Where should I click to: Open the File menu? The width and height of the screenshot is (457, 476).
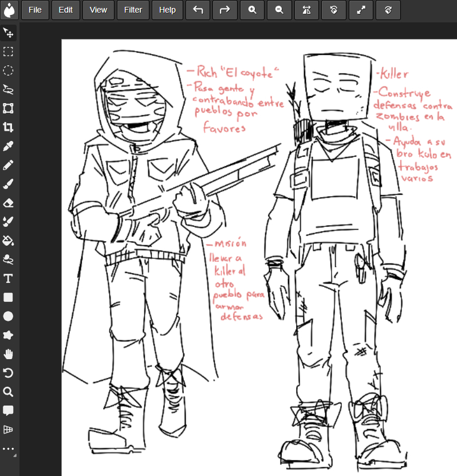coord(35,10)
